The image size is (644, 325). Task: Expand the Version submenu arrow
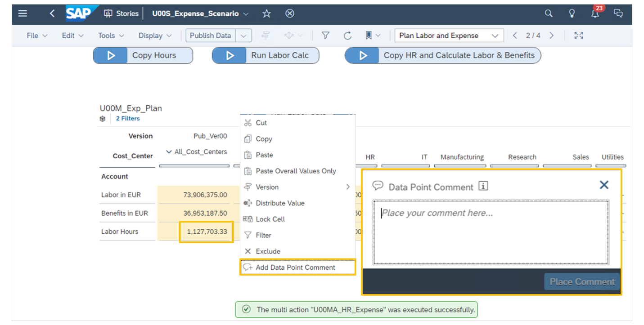(x=348, y=187)
